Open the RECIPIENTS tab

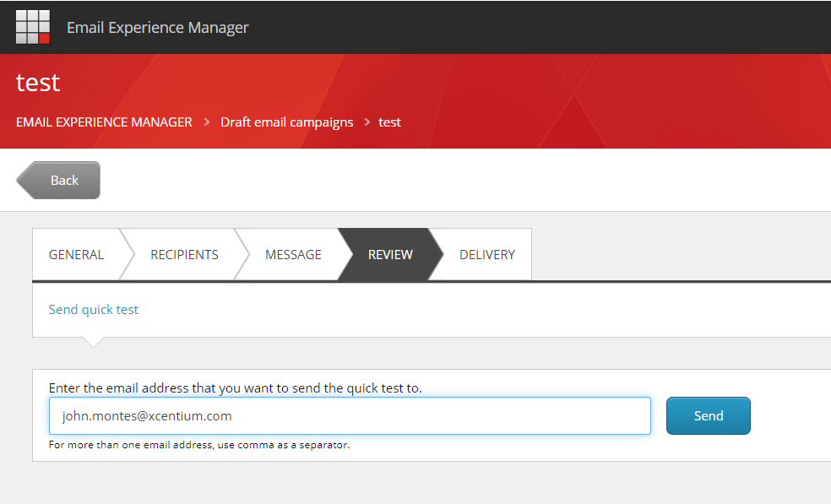(x=184, y=255)
